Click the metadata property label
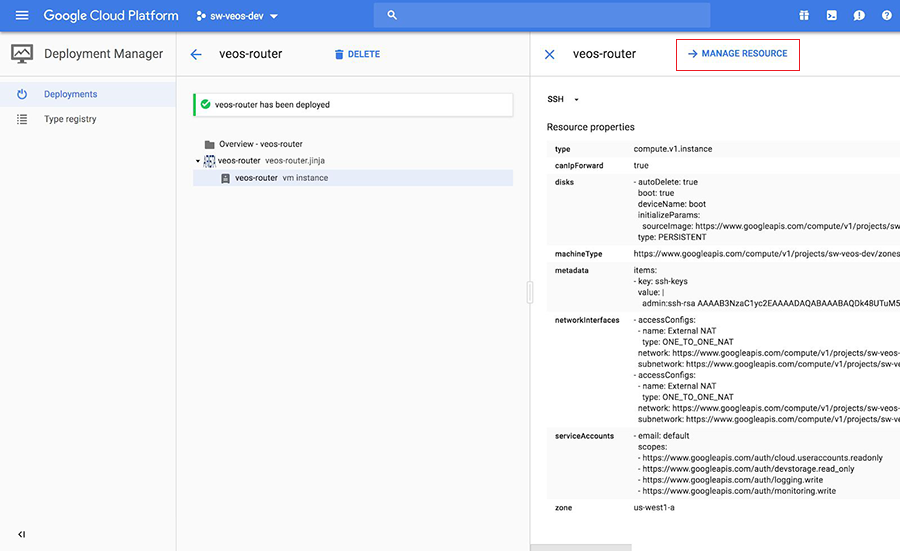The height and width of the screenshot is (551, 900). click(x=571, y=270)
